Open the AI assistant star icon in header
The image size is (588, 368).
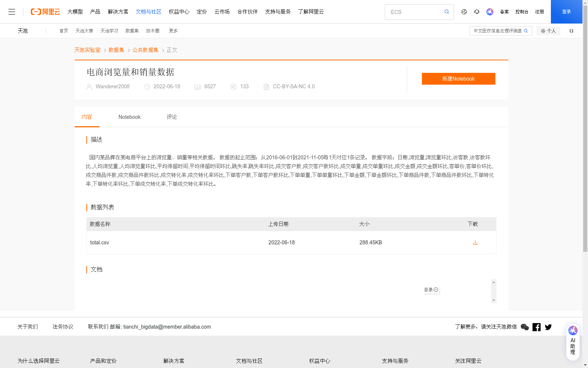coord(490,12)
